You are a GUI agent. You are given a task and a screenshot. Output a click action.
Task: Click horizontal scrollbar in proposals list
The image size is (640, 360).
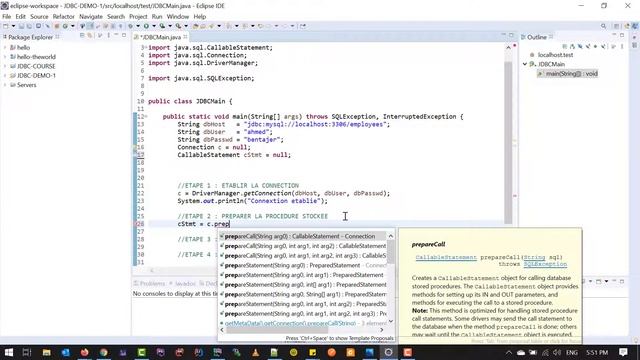[x=277, y=330]
